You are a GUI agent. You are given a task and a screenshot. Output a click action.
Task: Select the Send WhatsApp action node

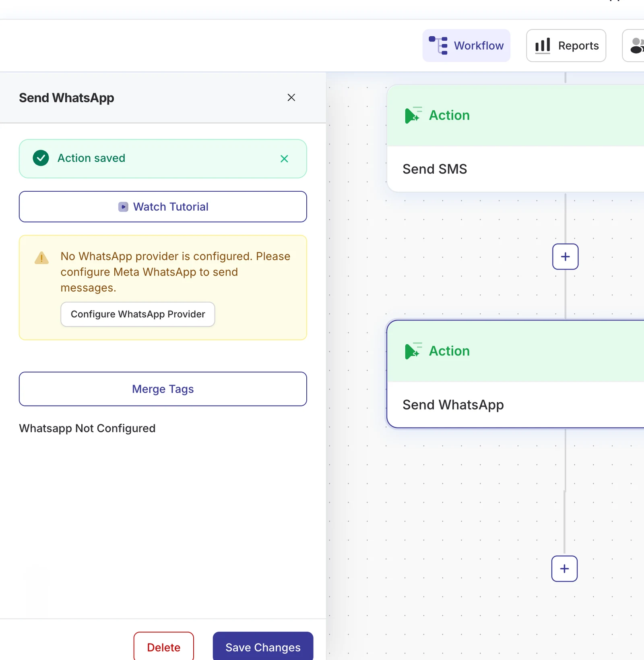(515, 374)
